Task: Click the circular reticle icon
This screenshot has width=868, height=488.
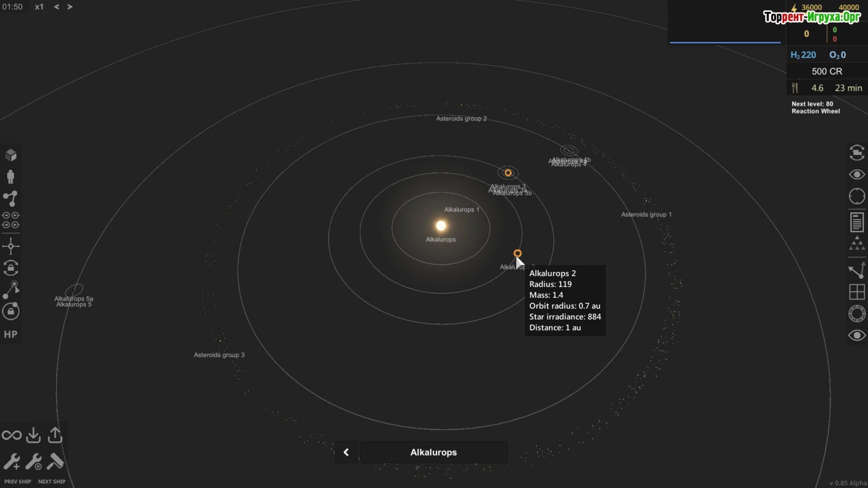Action: (857, 196)
